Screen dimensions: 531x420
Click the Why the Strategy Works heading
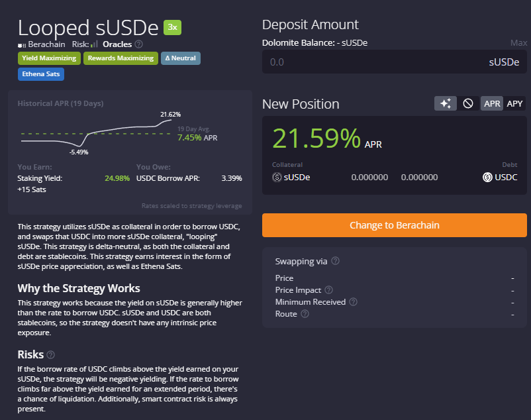[79, 288]
